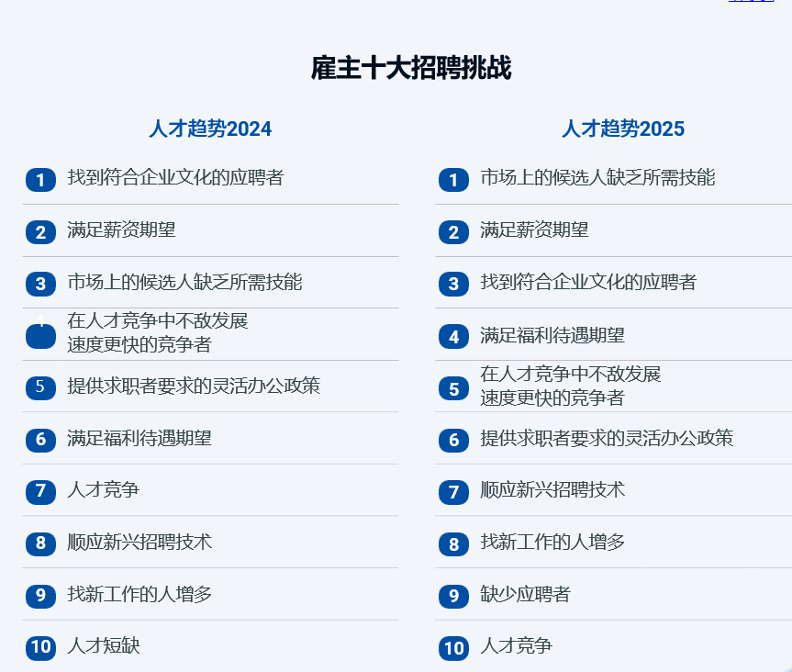This screenshot has width=792, height=672.
Task: Select 满足薪资期望 in the 2024 list
Action: (x=121, y=230)
